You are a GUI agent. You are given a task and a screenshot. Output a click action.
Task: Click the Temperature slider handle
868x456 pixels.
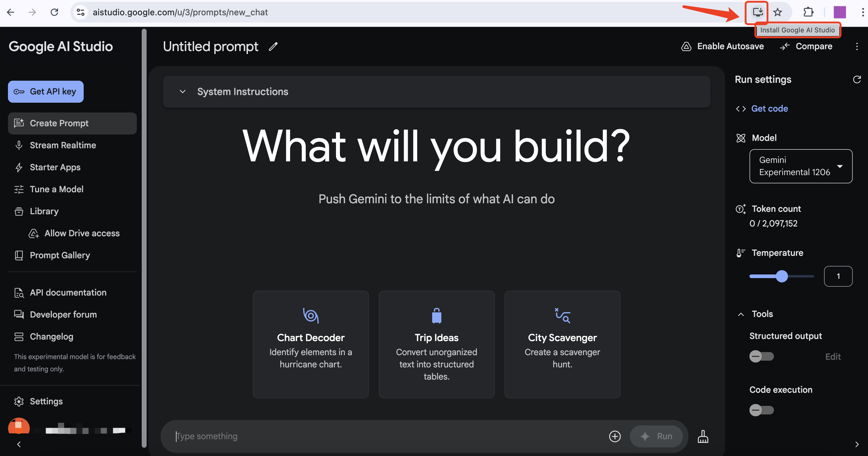(781, 276)
